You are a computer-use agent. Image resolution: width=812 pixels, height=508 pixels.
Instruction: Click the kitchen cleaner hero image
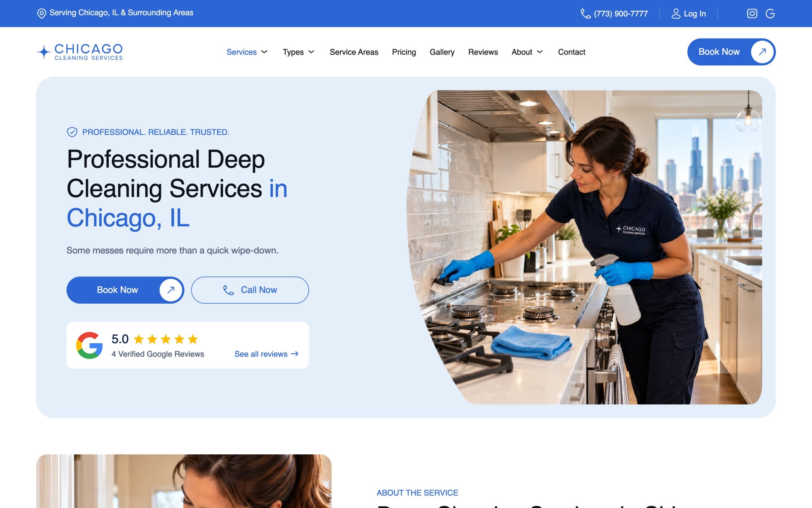(584, 247)
